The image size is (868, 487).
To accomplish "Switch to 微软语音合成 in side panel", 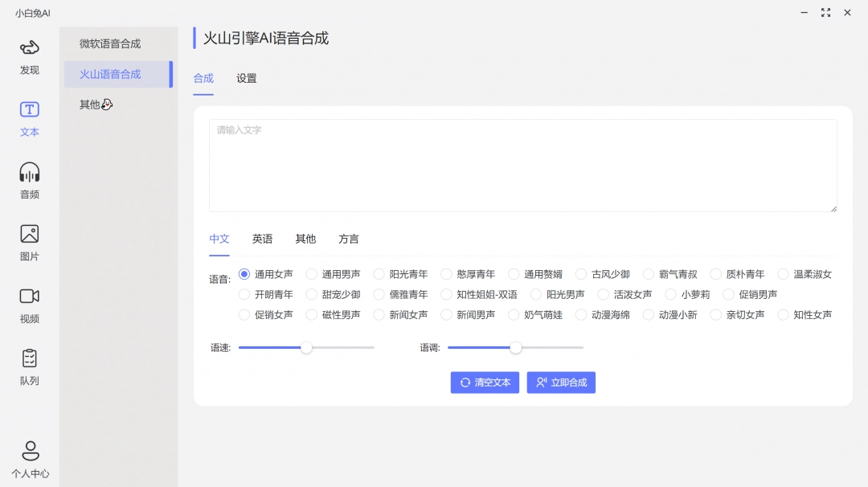I will pyautogui.click(x=111, y=43).
